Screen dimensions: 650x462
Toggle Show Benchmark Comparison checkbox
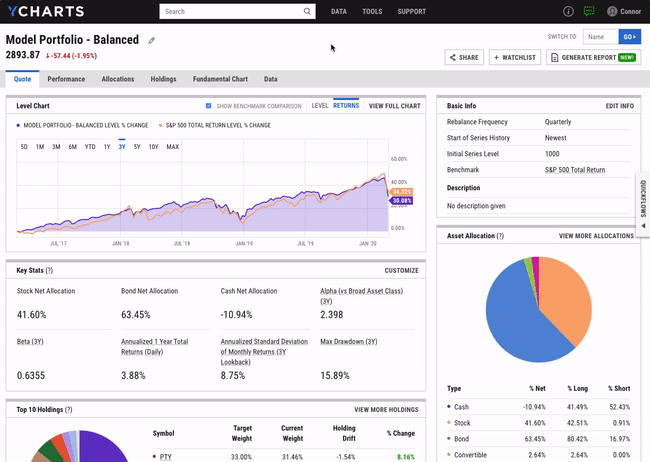pyautogui.click(x=209, y=106)
